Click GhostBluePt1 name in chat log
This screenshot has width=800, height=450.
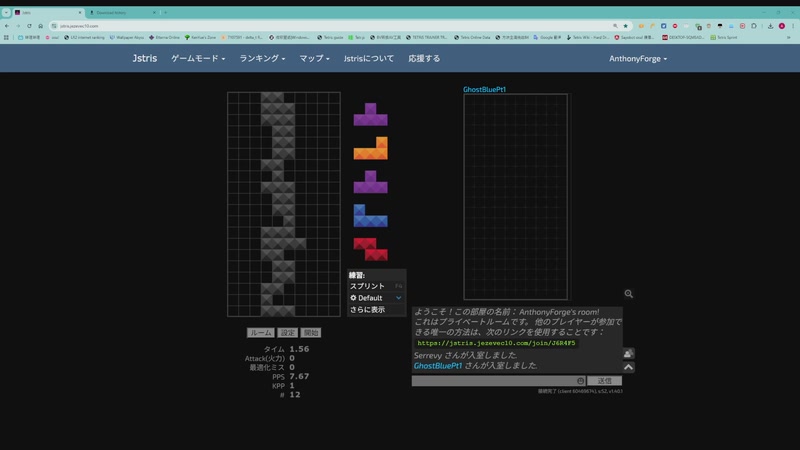click(438, 366)
